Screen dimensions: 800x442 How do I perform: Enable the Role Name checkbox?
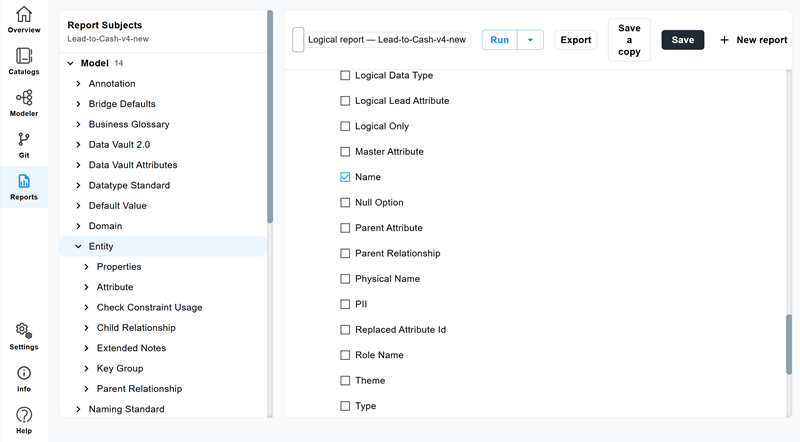(345, 355)
